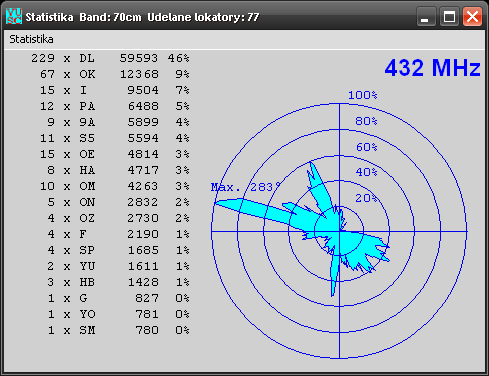Click the 20% ring label on polar chart
The height and width of the screenshot is (376, 489).
tap(366, 198)
